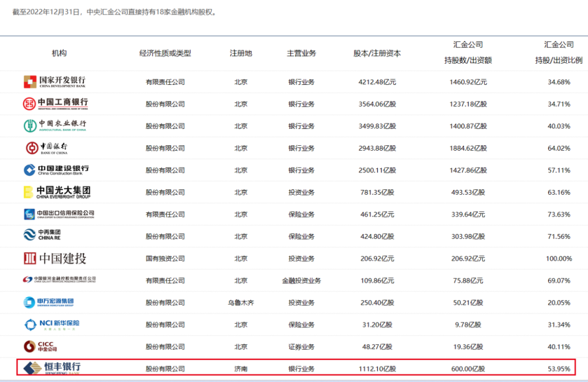Click the 主营业务 column header
The image size is (588, 382).
(301, 53)
